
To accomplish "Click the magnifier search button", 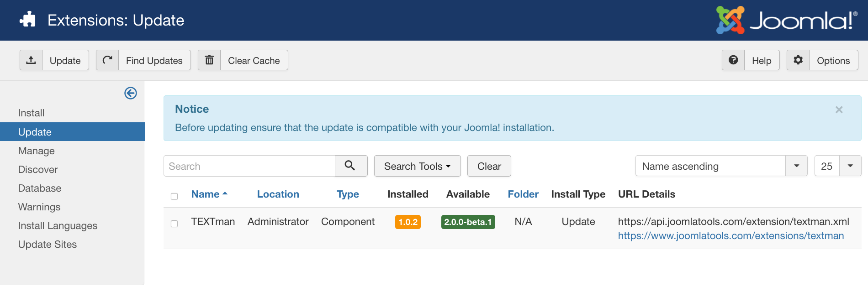I will tap(351, 166).
